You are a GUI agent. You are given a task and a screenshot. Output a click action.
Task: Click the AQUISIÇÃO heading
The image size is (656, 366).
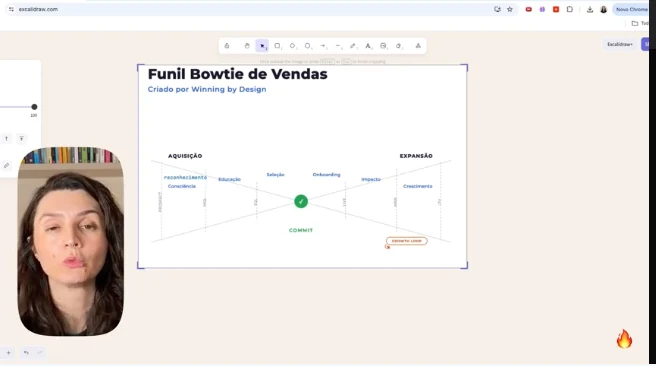coord(185,156)
